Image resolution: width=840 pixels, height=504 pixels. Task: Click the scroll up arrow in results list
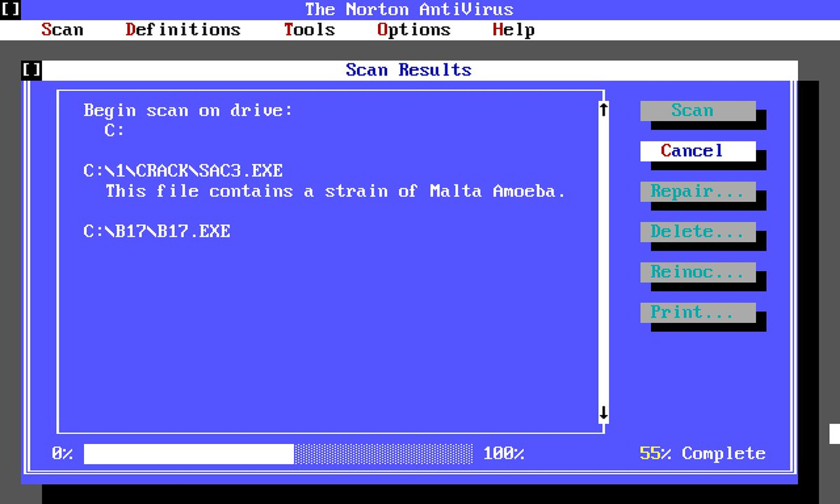tap(603, 109)
